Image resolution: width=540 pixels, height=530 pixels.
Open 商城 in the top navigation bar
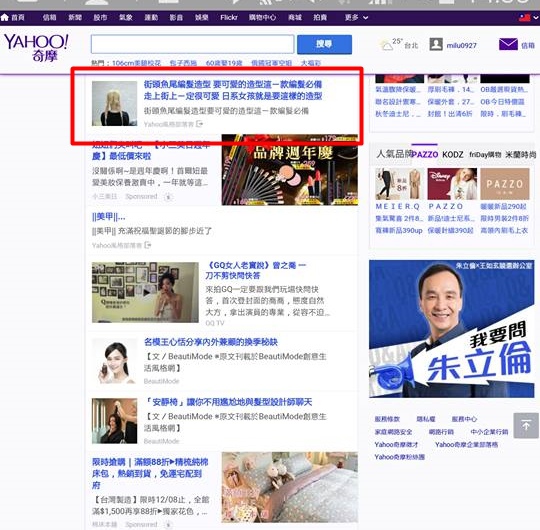[x=295, y=17]
